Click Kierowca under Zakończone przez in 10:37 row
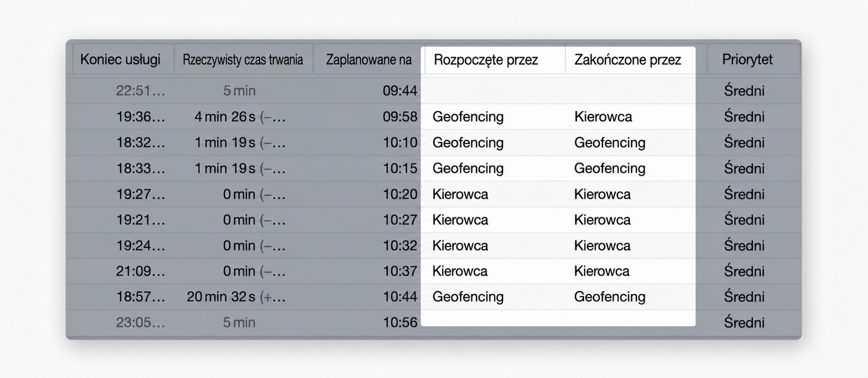Image resolution: width=868 pixels, height=378 pixels. (x=602, y=271)
